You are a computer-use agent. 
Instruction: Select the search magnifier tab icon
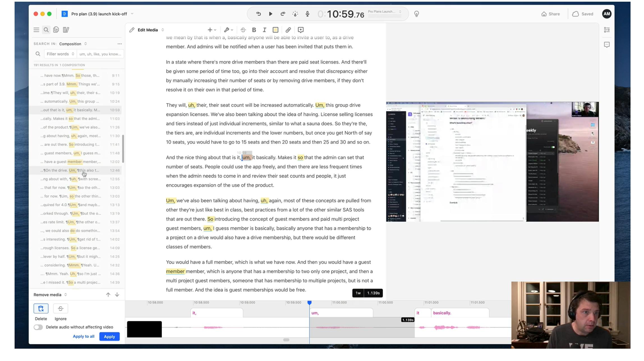[x=46, y=30]
